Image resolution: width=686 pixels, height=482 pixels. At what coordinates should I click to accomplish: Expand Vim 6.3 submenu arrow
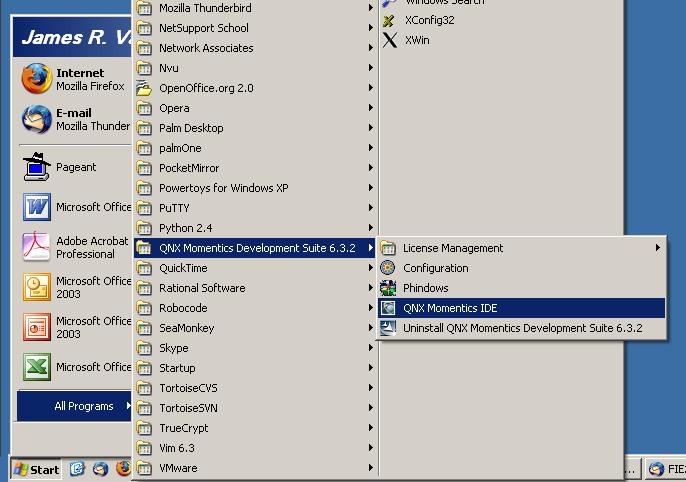[371, 447]
